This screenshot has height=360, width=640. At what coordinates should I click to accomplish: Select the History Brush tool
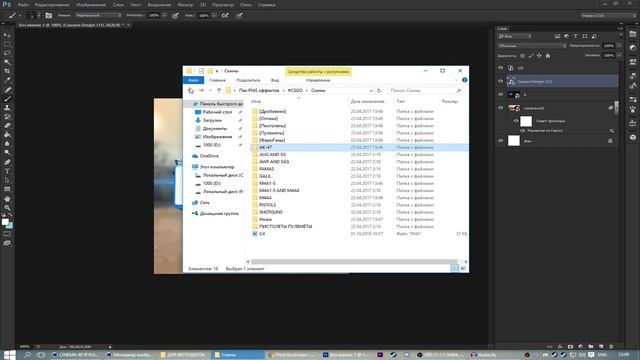7,116
